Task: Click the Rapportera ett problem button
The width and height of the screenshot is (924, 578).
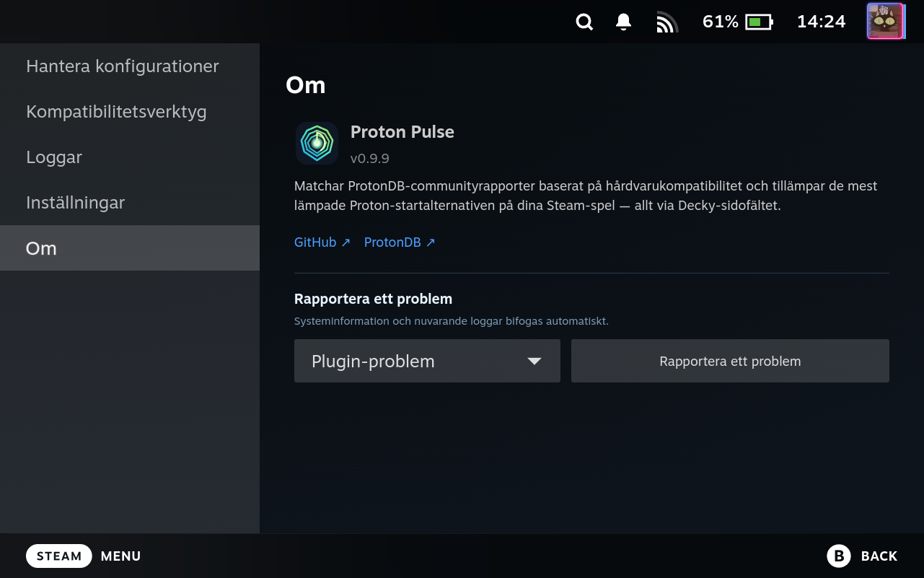Action: point(730,361)
